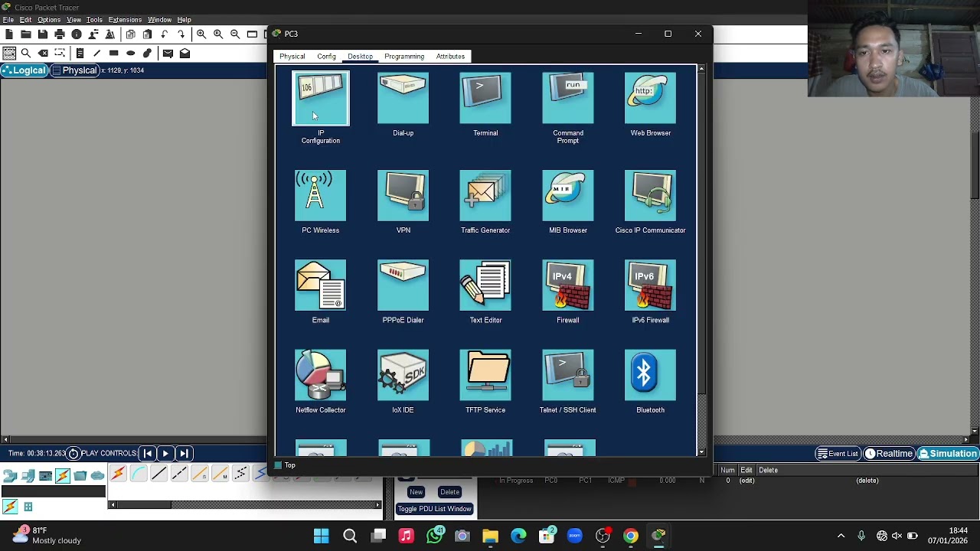The image size is (980, 551).
Task: Click the Delete scenario button
Action: [449, 492]
